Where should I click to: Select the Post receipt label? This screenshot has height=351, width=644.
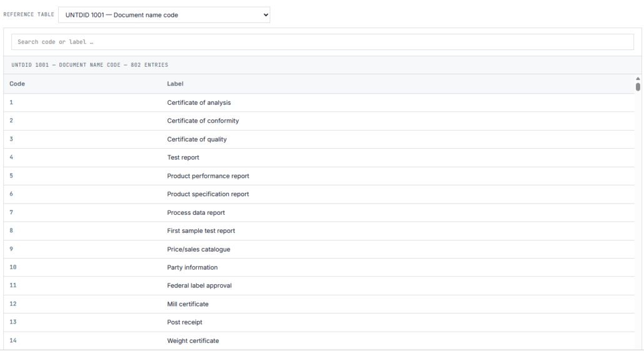[x=184, y=322]
